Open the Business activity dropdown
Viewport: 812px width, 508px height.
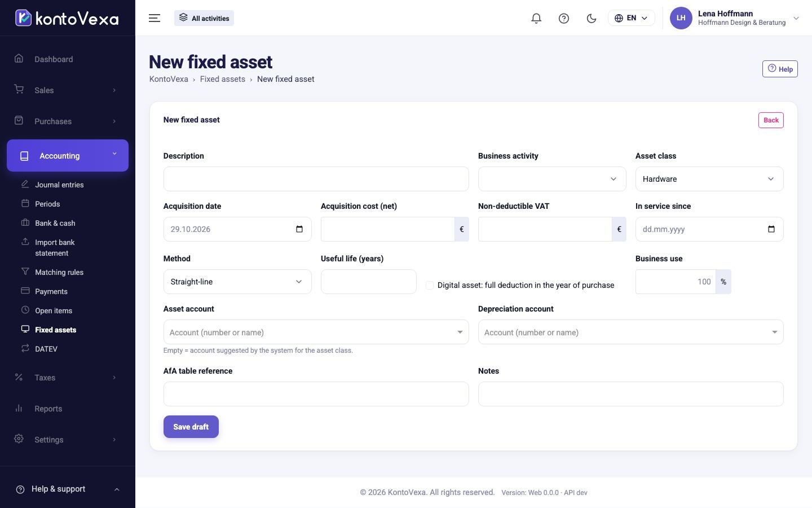click(x=552, y=179)
